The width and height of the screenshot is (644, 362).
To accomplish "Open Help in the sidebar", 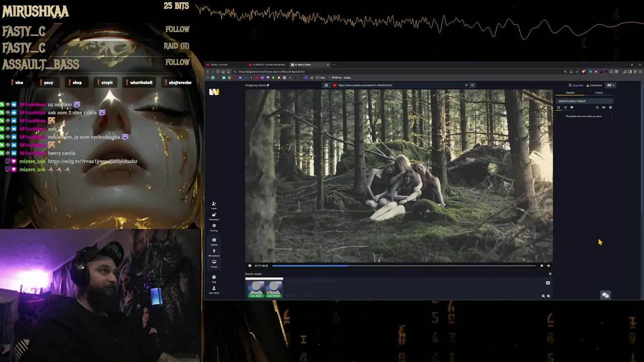I will click(x=214, y=279).
